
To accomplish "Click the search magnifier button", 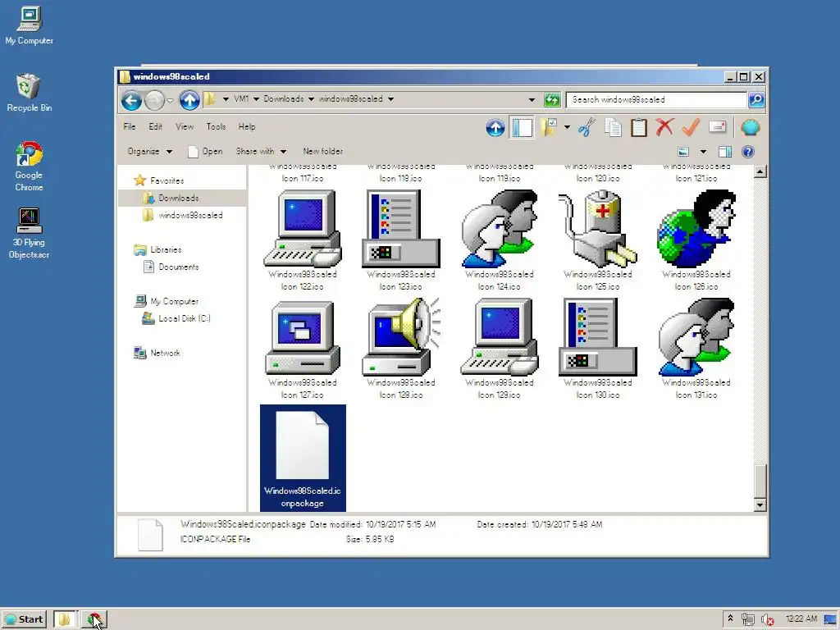I will (756, 99).
